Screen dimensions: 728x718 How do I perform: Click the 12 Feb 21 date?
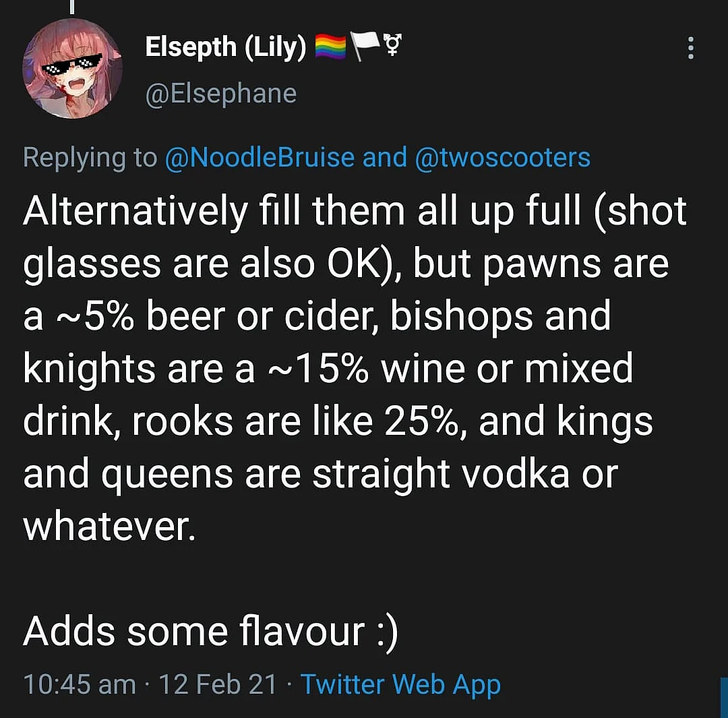pyautogui.click(x=218, y=684)
